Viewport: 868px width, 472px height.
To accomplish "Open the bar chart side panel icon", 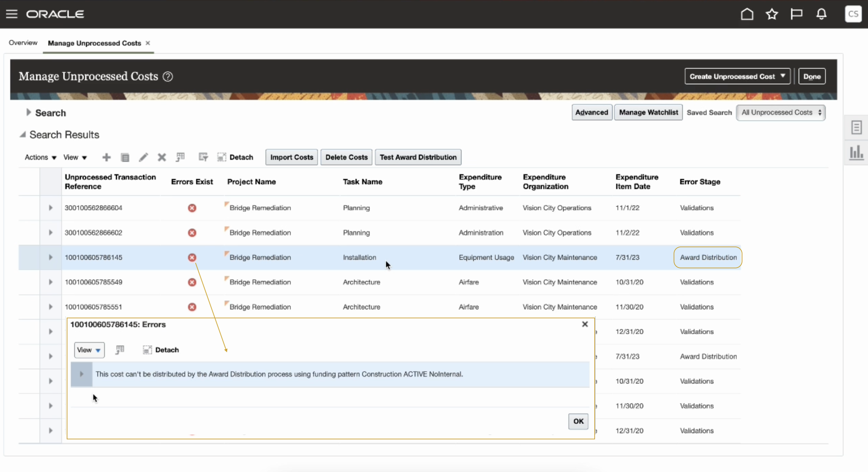I will [x=856, y=153].
